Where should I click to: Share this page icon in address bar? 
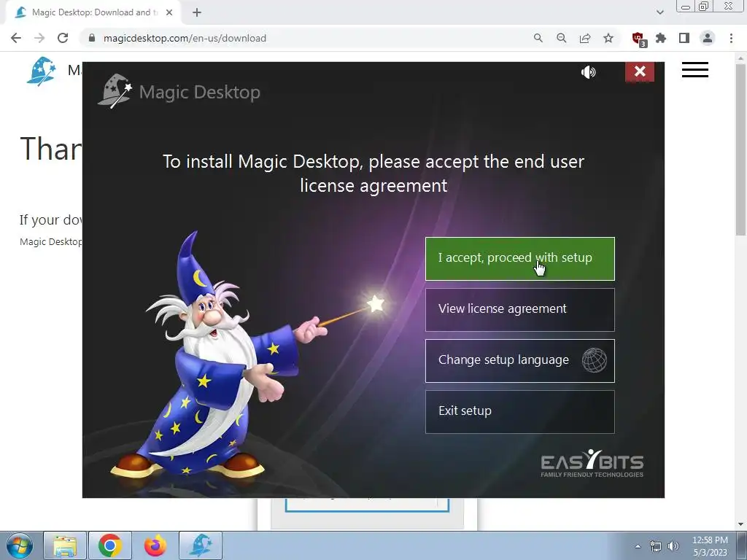(584, 38)
